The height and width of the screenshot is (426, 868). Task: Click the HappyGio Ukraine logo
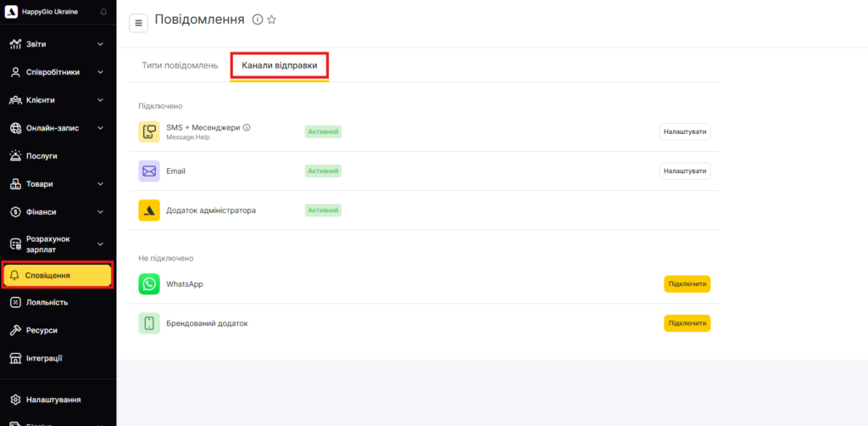(x=12, y=12)
